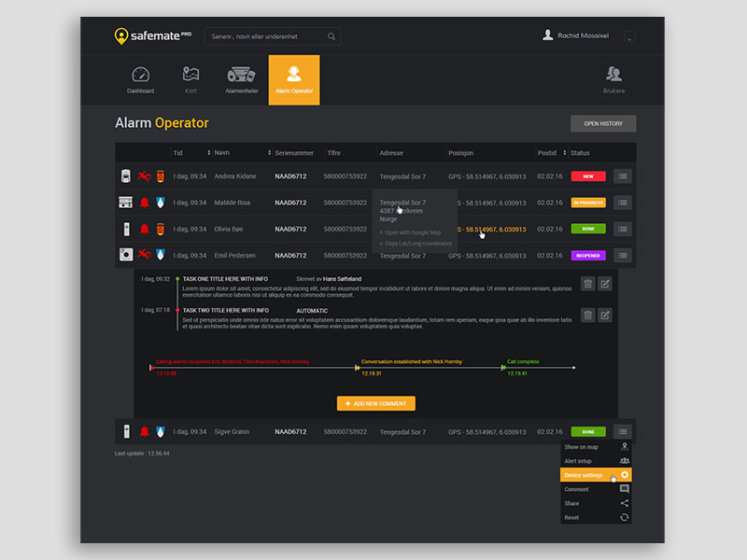Open the Dashboard section
This screenshot has height=560, width=747.
coord(141,80)
